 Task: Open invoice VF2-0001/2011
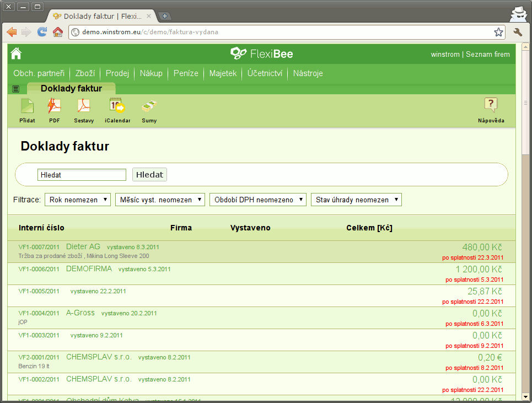39,358
